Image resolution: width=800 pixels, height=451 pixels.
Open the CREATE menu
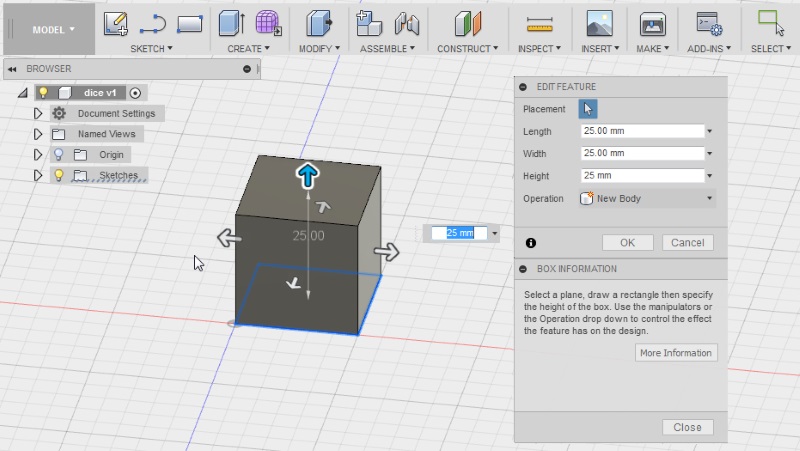pyautogui.click(x=248, y=48)
